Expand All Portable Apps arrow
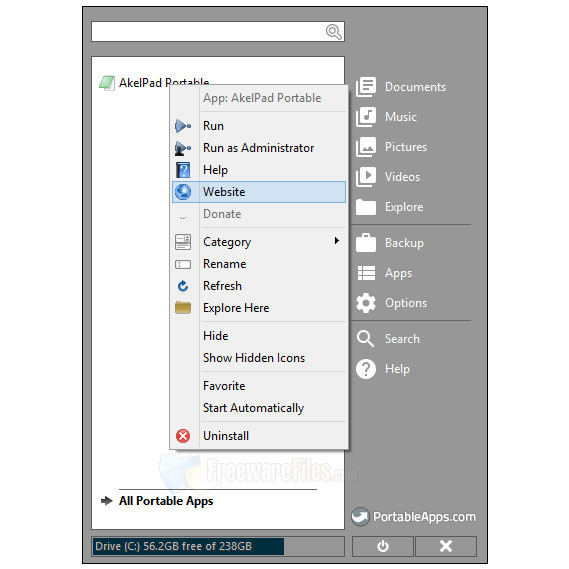This screenshot has width=569, height=569. point(107,501)
